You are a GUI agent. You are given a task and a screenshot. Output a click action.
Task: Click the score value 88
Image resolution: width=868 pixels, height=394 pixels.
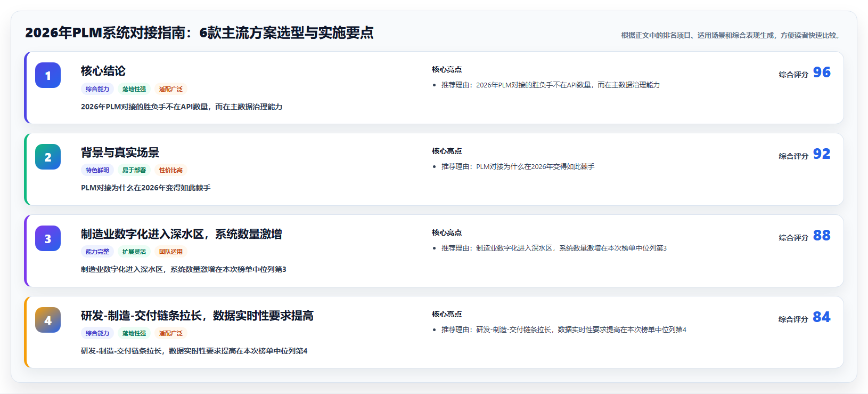pyautogui.click(x=822, y=236)
